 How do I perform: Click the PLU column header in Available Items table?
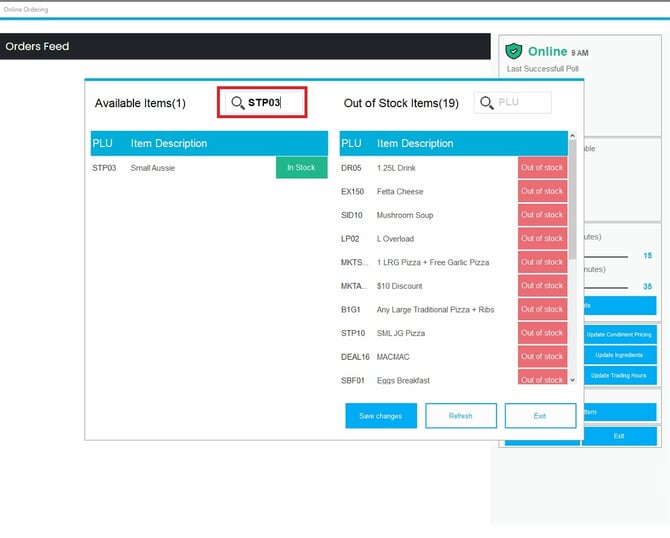coord(103,143)
